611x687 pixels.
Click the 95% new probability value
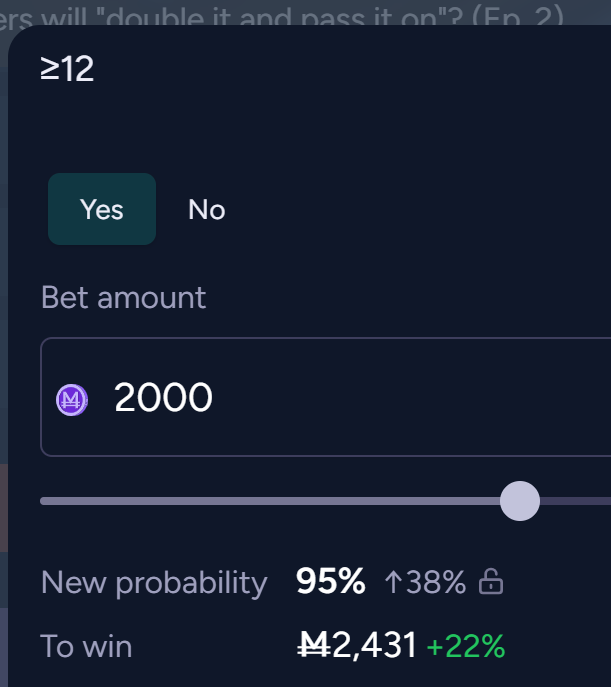330,581
